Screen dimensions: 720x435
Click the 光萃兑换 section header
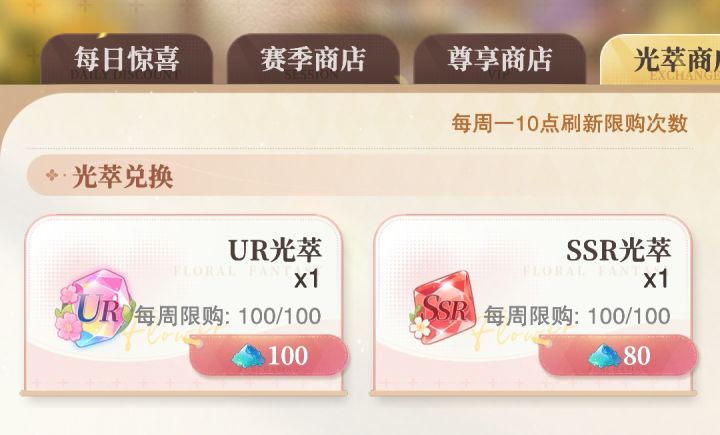click(x=123, y=176)
